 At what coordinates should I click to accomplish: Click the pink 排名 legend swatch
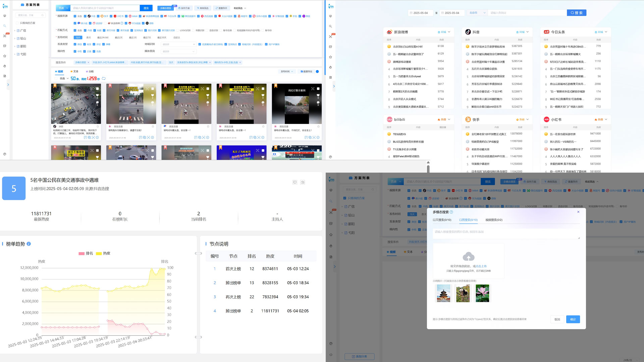82,253
